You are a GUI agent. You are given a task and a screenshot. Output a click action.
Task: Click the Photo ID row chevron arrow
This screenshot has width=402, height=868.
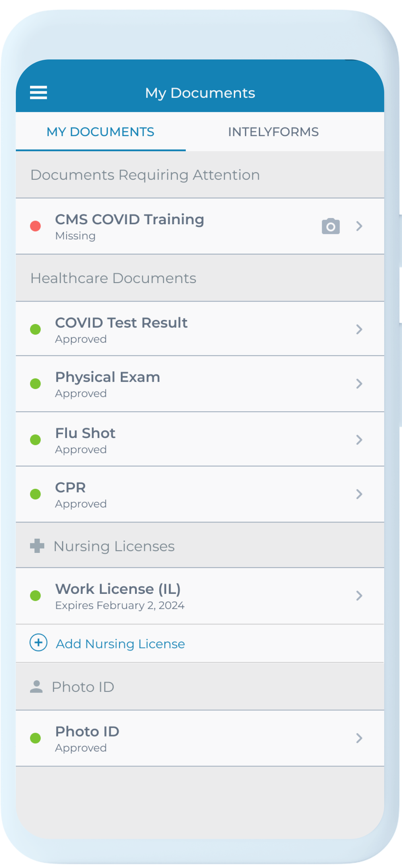[359, 738]
